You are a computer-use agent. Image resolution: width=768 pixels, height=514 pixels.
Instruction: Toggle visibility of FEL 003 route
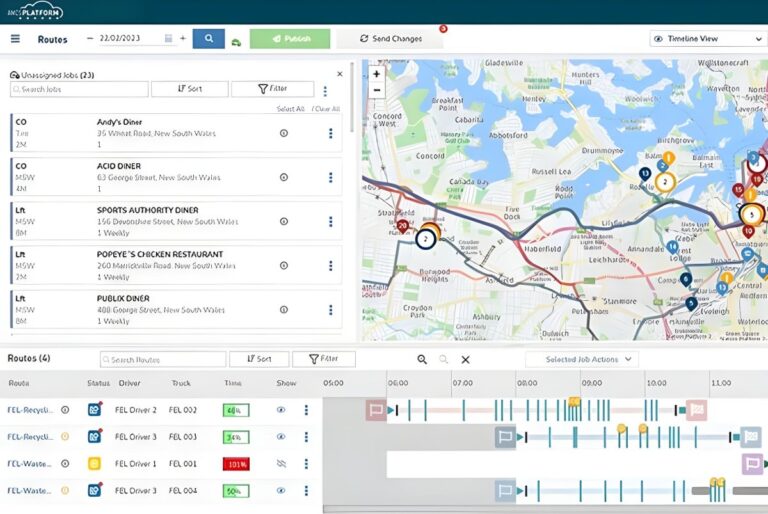coord(281,436)
